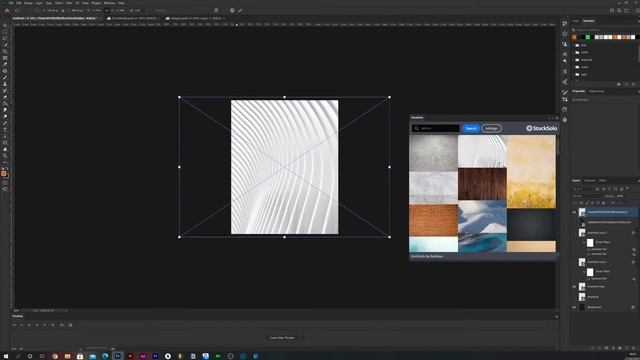The width and height of the screenshot is (640, 360).
Task: Open the layer blending mode dropdown
Action: click(587, 196)
